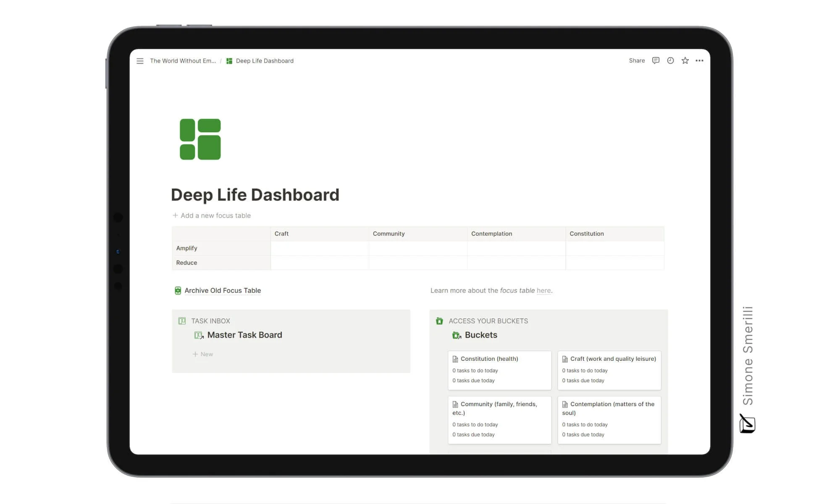Image resolution: width=840 pixels, height=504 pixels.
Task: Click the Constitution column header
Action: click(x=615, y=234)
